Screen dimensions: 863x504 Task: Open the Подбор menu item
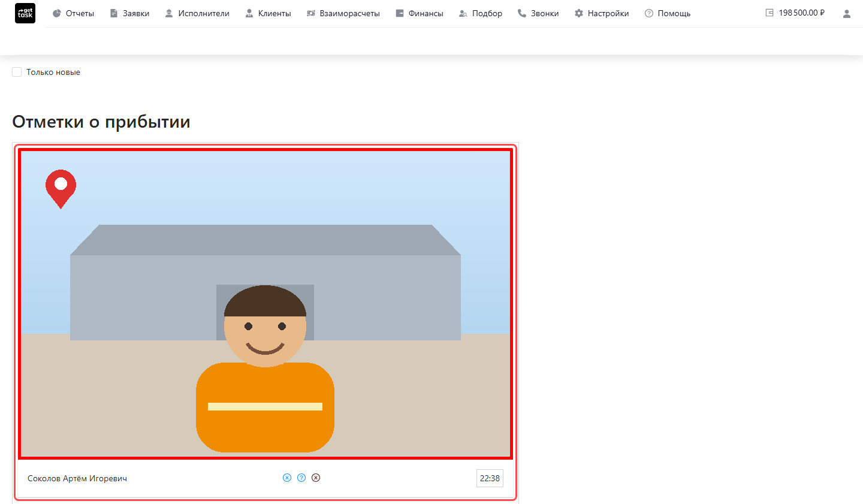tap(481, 13)
